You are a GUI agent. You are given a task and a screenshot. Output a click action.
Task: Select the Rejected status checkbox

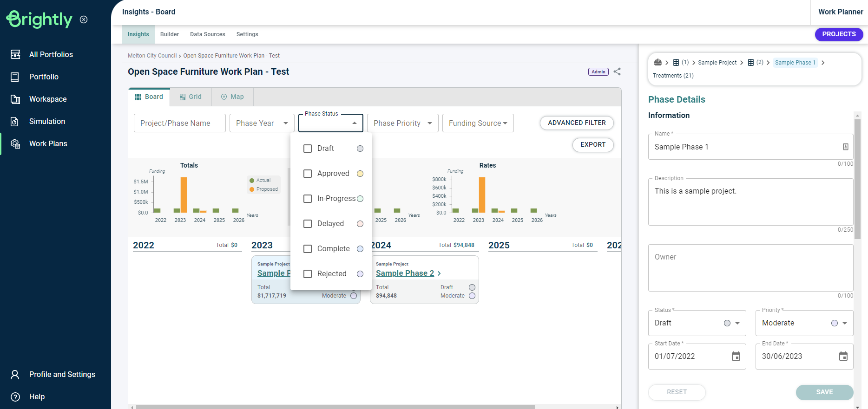[308, 274]
